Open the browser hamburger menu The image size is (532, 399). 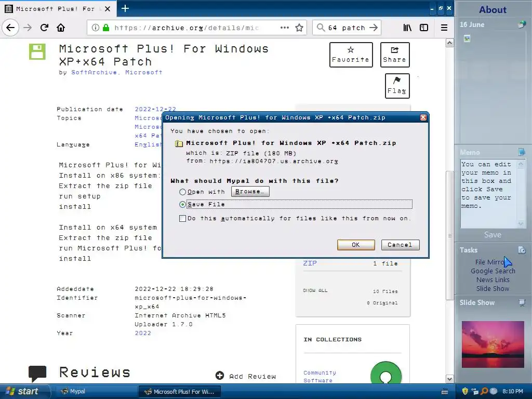(x=444, y=28)
